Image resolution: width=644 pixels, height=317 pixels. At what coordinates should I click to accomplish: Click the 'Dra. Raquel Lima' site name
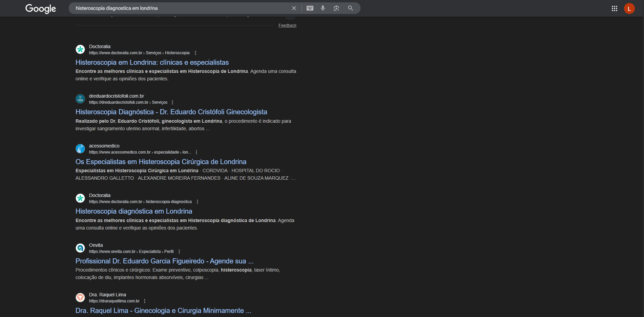(x=107, y=295)
